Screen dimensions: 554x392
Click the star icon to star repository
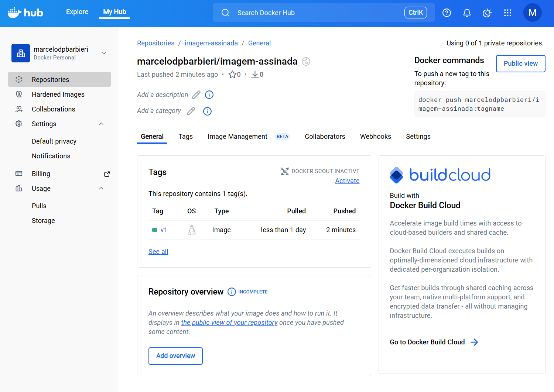tap(232, 75)
